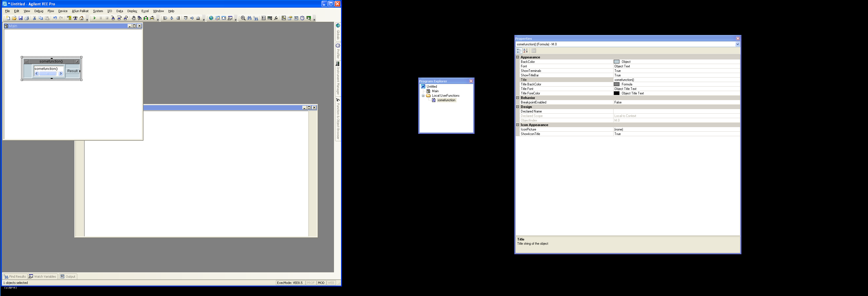
Task: Click the green Run program button
Action: point(95,18)
